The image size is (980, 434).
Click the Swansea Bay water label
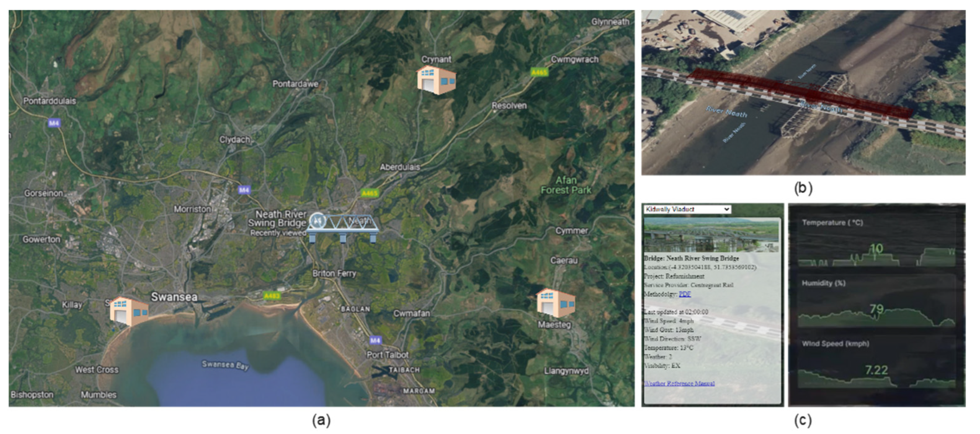225,365
